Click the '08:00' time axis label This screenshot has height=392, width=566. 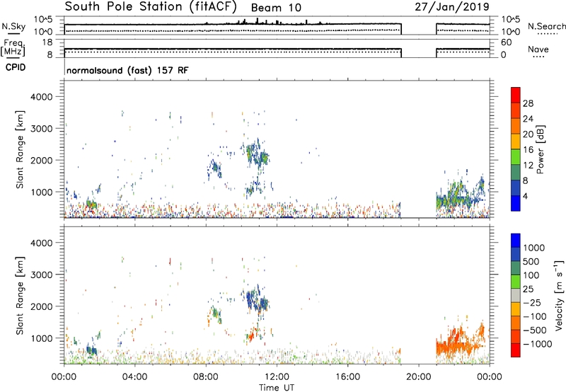[205, 377]
